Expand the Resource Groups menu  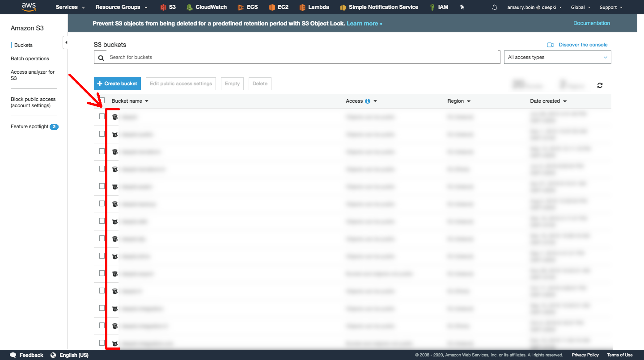tap(122, 7)
